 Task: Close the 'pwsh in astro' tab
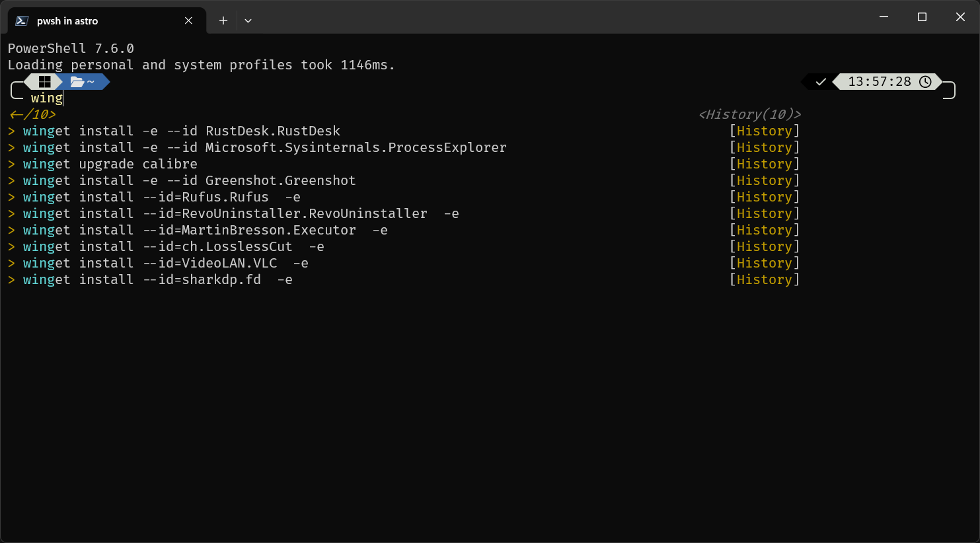(x=188, y=20)
